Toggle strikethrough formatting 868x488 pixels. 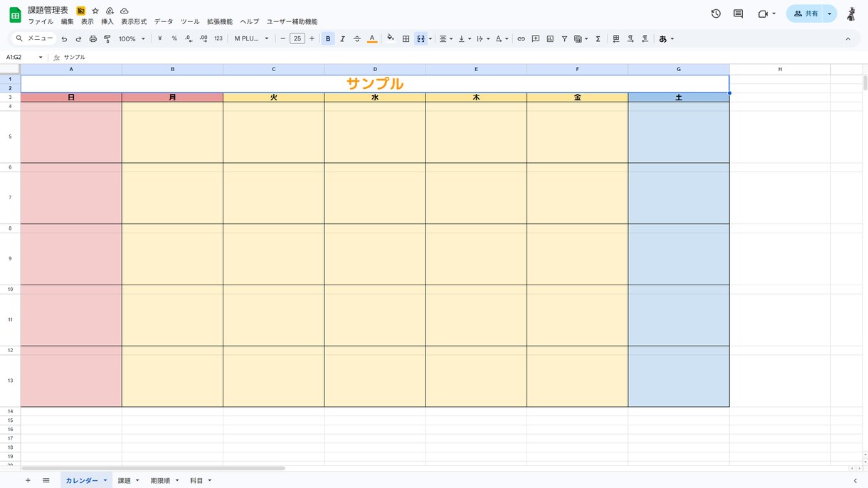[x=357, y=39]
